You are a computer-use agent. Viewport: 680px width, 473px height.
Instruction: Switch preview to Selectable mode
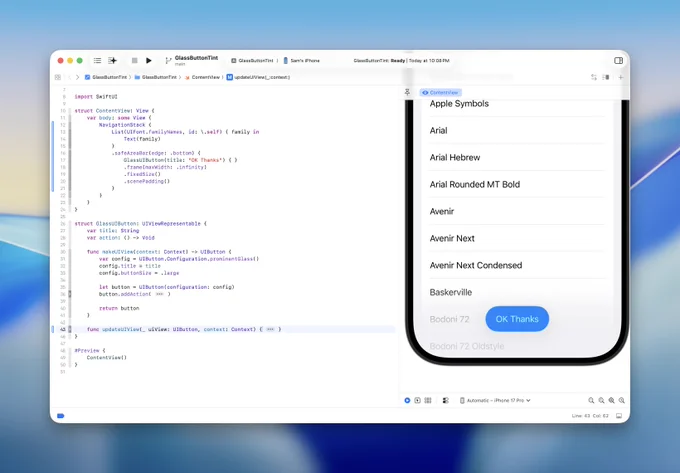(417, 400)
